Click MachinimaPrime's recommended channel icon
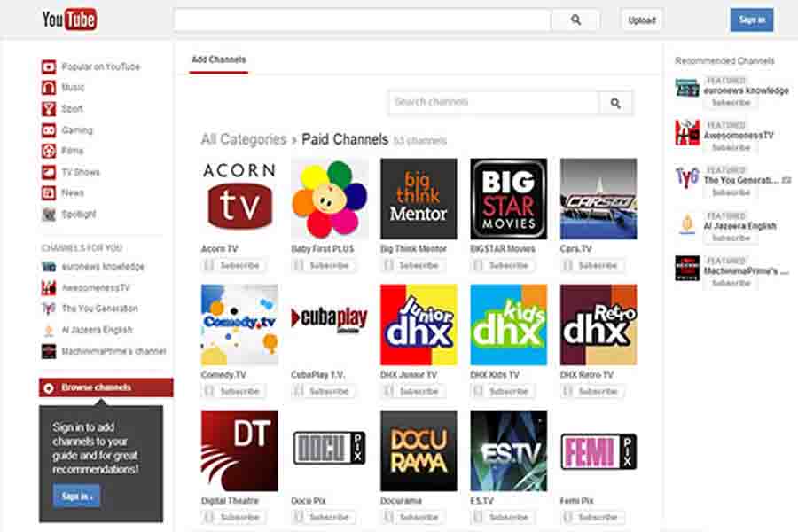 pyautogui.click(x=687, y=269)
